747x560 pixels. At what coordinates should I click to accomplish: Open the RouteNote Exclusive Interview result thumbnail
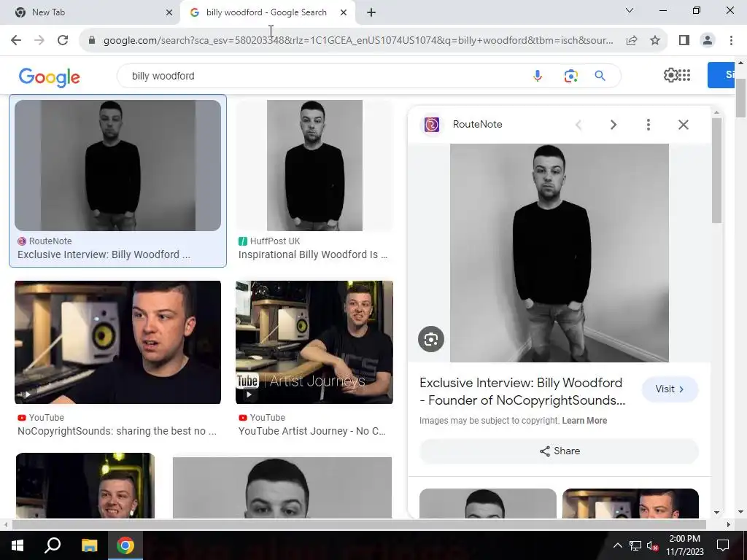pyautogui.click(x=117, y=166)
